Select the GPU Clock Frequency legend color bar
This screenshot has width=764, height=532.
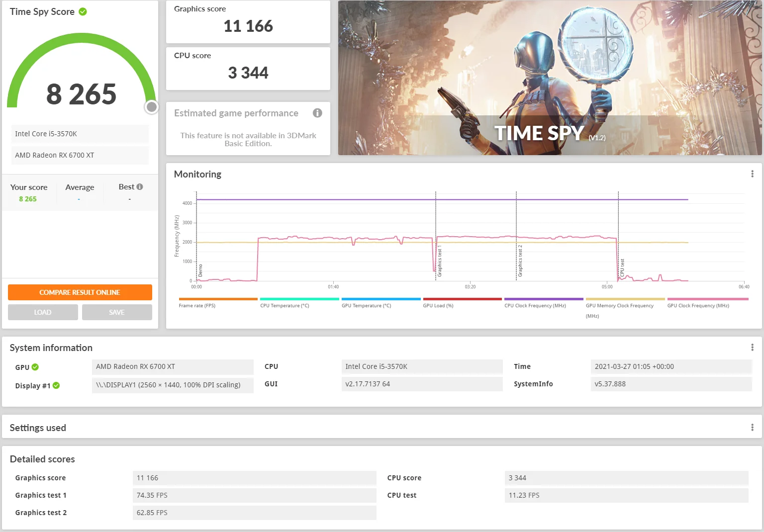(x=708, y=299)
